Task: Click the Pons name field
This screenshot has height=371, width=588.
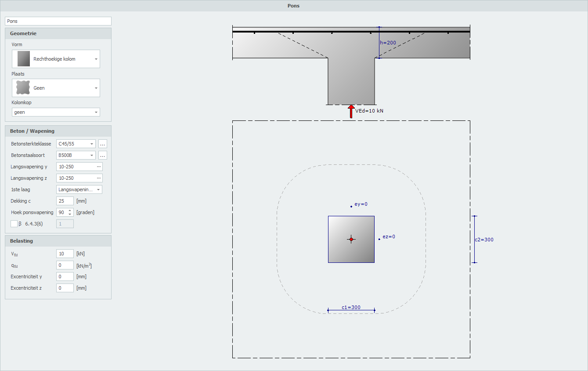Action: (58, 21)
